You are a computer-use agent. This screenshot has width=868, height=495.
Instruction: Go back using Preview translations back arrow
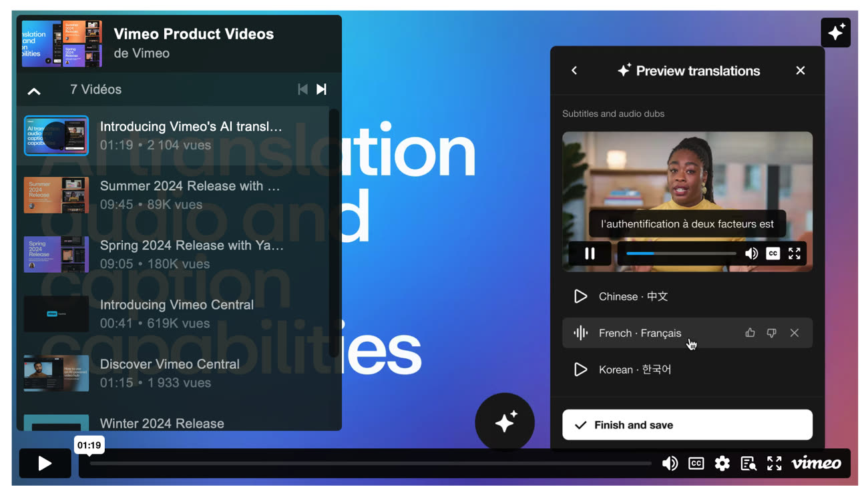point(574,71)
